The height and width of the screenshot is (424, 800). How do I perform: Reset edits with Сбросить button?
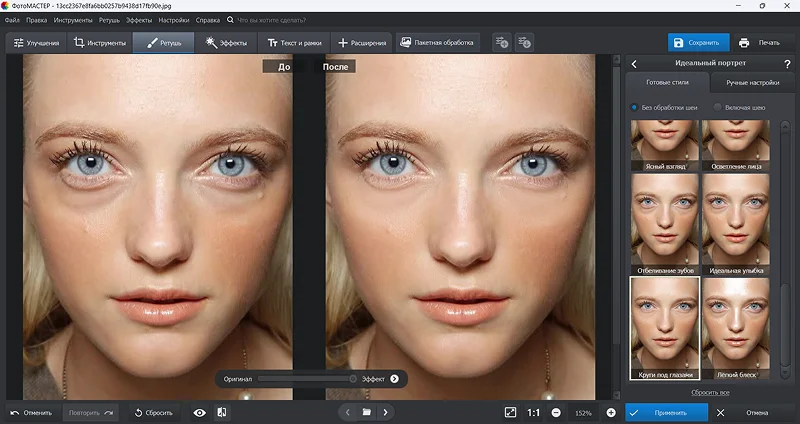pos(154,413)
